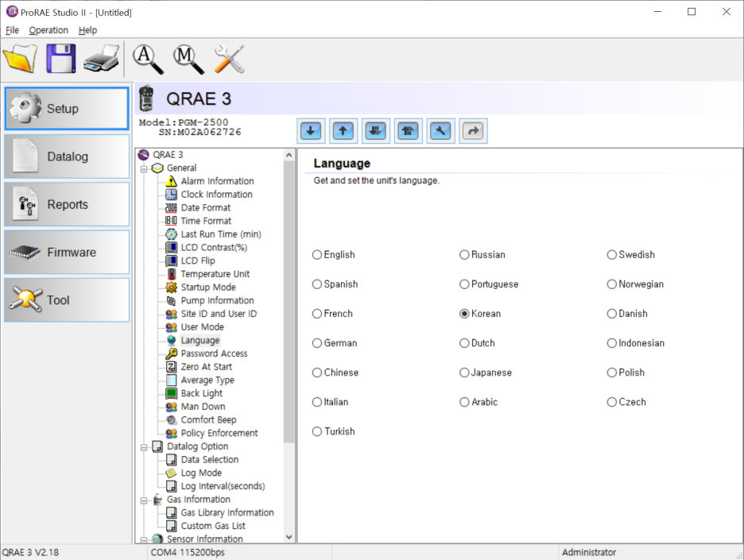Select Custom Gas List tree item
The width and height of the screenshot is (744, 560).
[213, 527]
